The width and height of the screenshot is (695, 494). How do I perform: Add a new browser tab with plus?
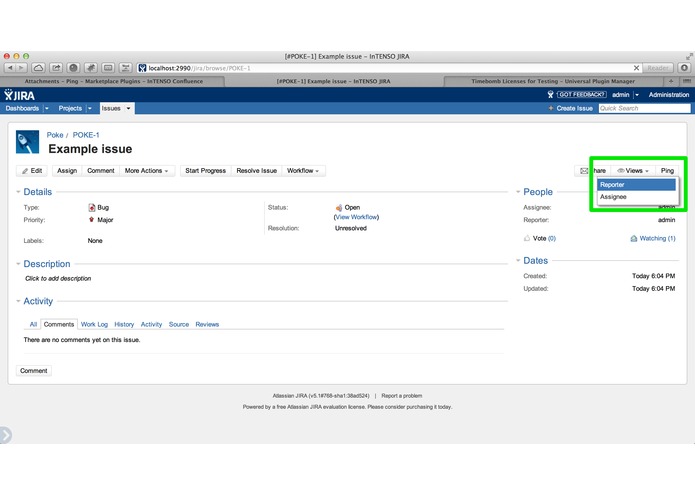coord(671,81)
